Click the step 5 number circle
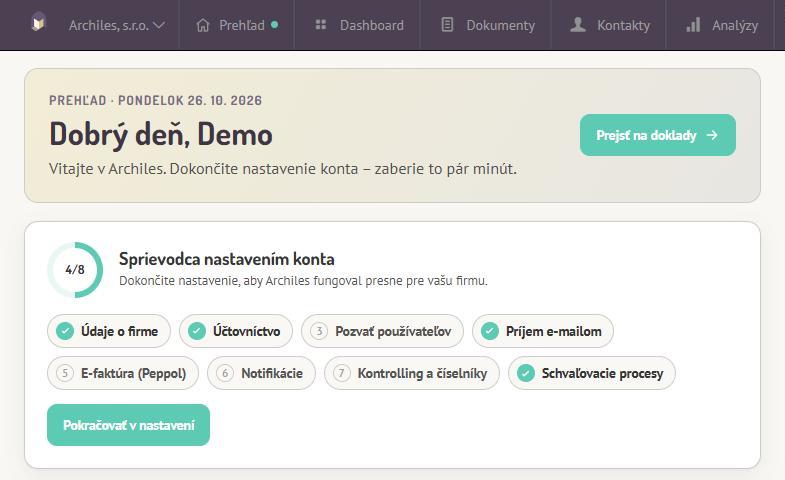The width and height of the screenshot is (785, 480). pos(65,373)
